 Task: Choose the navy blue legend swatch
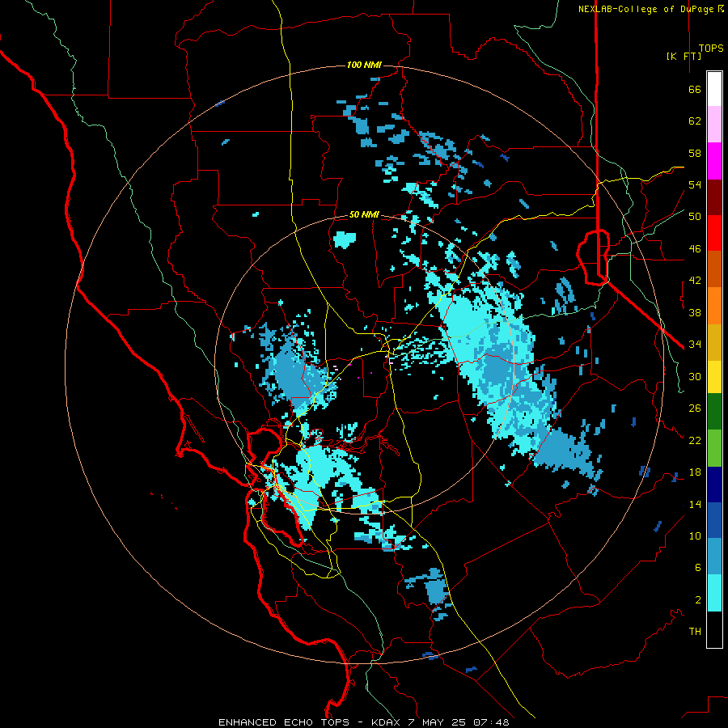(x=714, y=485)
